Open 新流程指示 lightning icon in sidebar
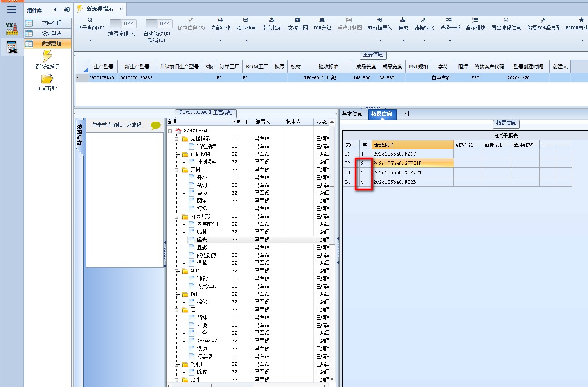Screen dimensions: 588x387 click(47, 56)
